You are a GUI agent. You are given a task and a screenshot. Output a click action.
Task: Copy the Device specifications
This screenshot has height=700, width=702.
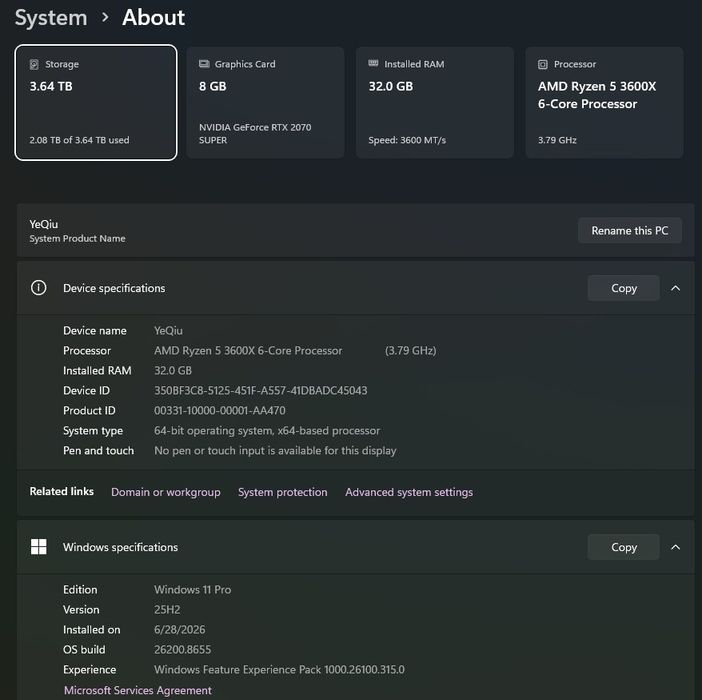click(624, 288)
